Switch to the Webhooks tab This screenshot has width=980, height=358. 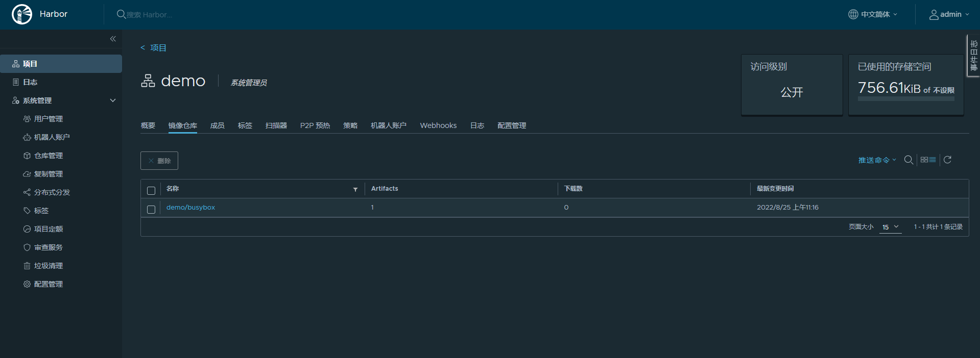(438, 125)
